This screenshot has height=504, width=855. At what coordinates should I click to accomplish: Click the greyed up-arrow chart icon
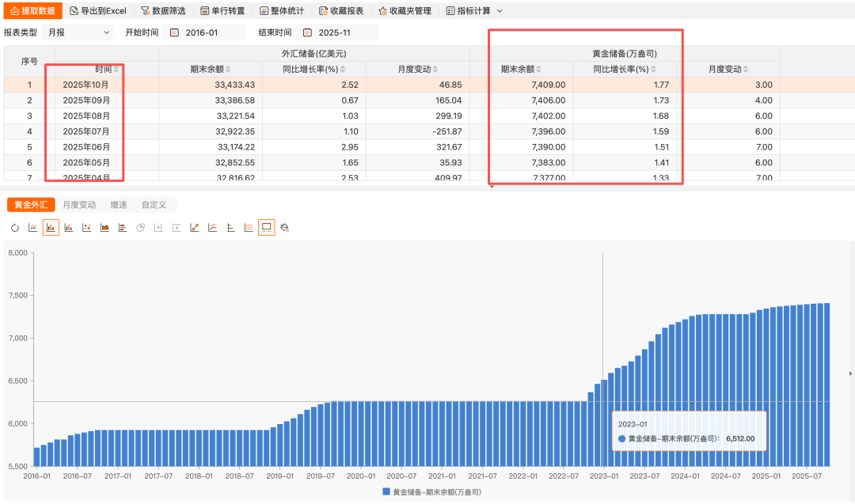(x=177, y=228)
